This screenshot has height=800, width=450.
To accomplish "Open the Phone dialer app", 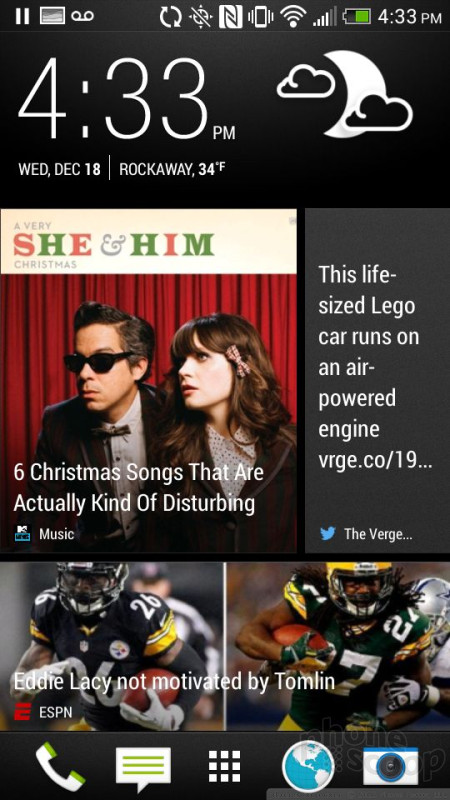I will coord(60,767).
